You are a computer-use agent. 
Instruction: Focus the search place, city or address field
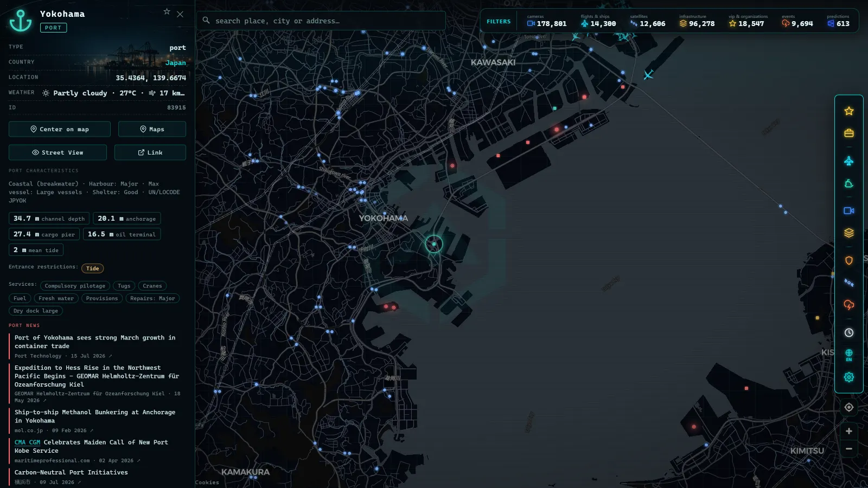[321, 21]
